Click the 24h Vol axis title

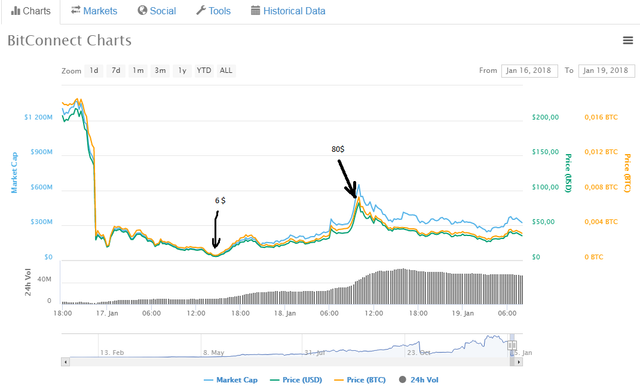click(x=28, y=282)
